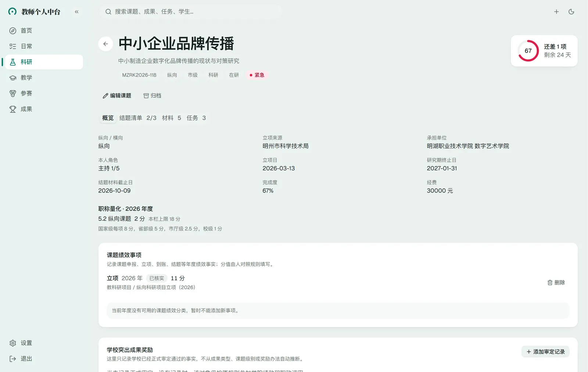Screen dimensions: 588x372
Task: Click the 教师个人中台 logo icon
Action: coord(12,12)
